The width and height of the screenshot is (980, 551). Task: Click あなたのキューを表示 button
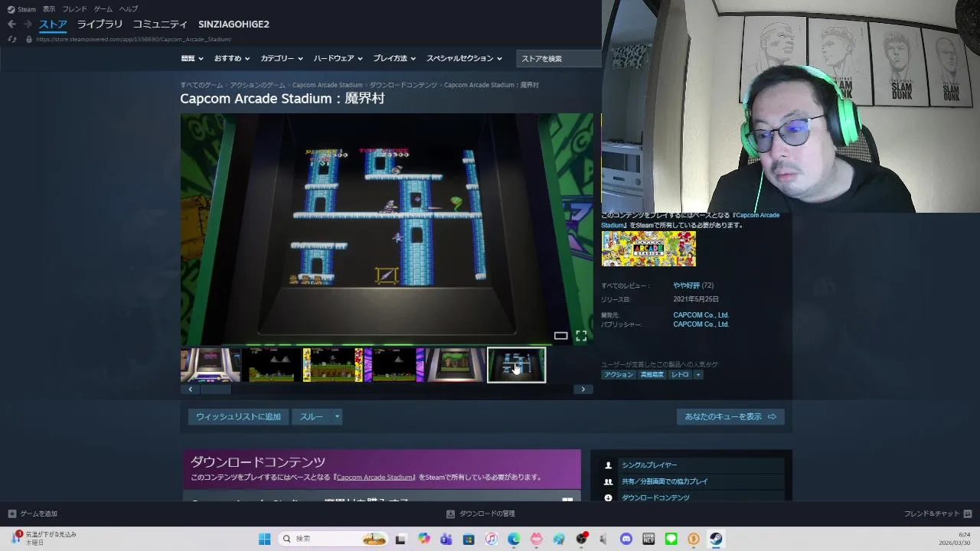(730, 416)
